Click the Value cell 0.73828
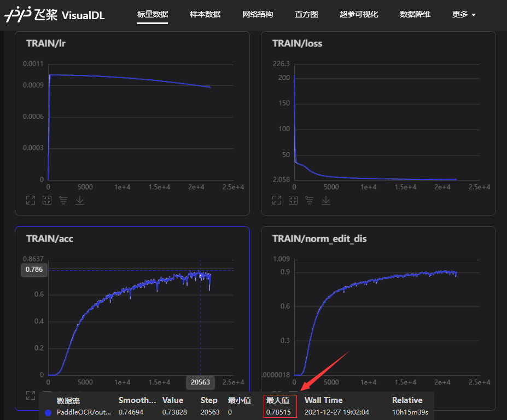 point(174,412)
